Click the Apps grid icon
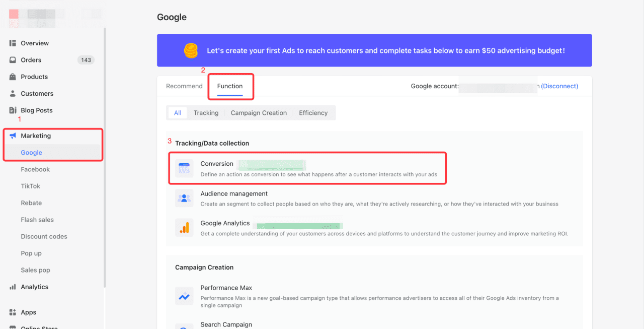The image size is (644, 329). (13, 312)
